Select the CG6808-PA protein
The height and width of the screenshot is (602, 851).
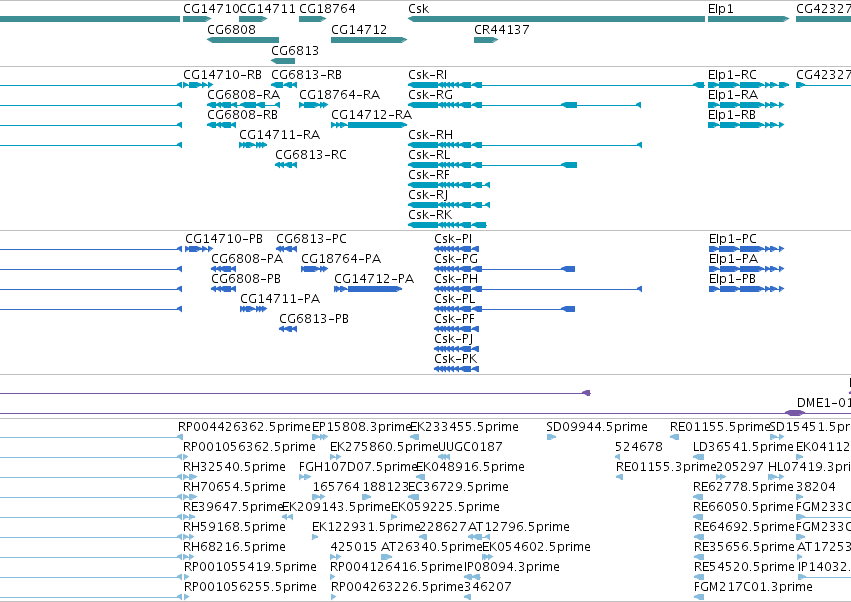click(x=224, y=269)
